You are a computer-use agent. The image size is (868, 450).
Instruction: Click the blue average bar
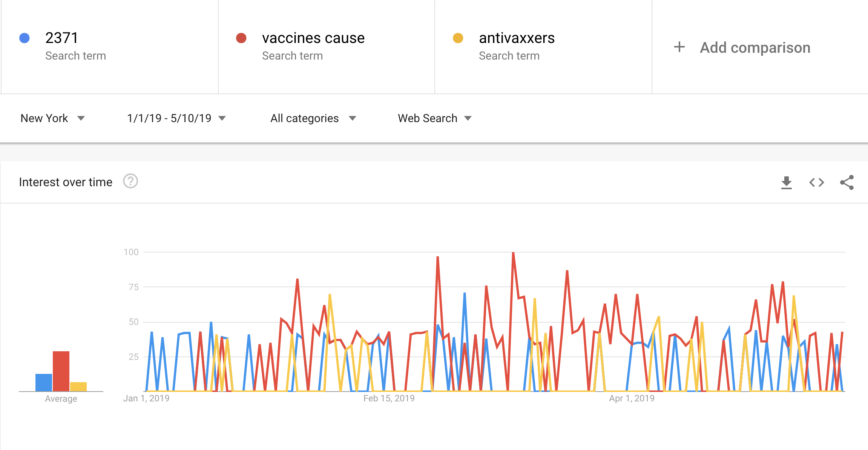click(x=44, y=383)
